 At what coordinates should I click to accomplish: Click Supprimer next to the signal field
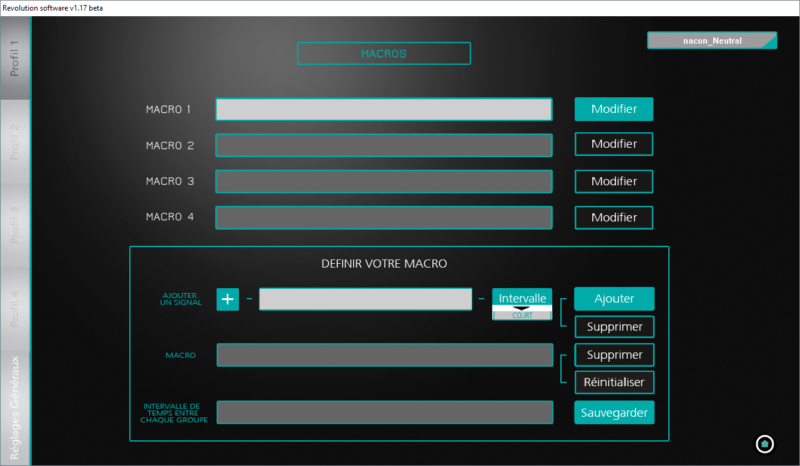[614, 327]
